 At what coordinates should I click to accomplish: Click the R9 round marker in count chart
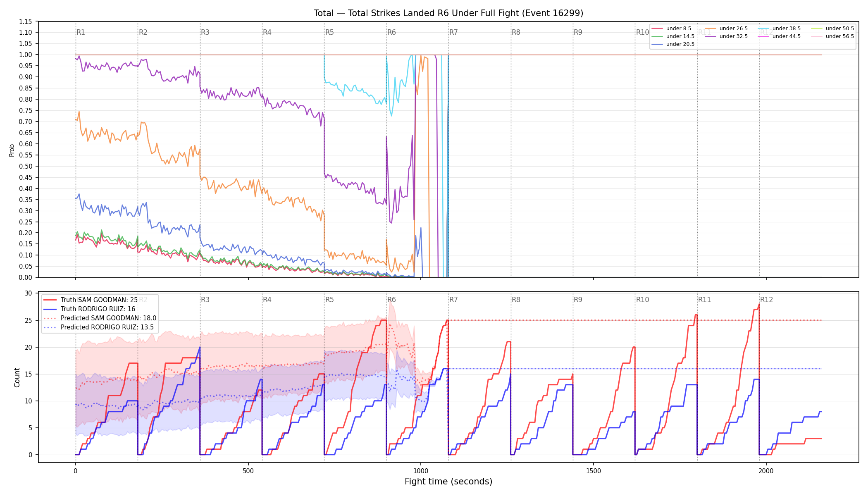pyautogui.click(x=578, y=300)
